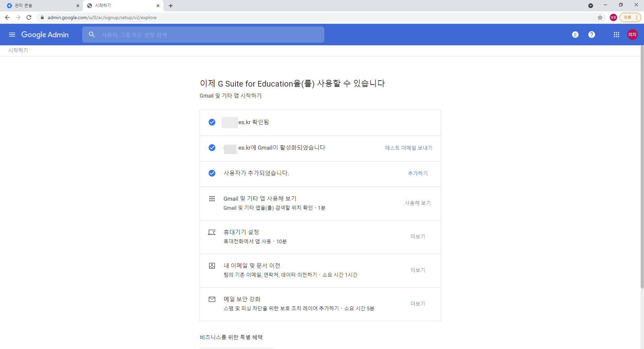
Task: Click 사용해 보기 button
Action: pyautogui.click(x=418, y=203)
